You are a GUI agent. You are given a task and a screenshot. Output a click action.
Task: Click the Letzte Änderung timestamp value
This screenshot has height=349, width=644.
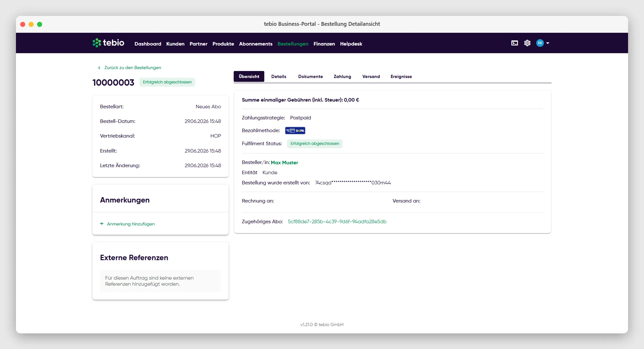203,166
